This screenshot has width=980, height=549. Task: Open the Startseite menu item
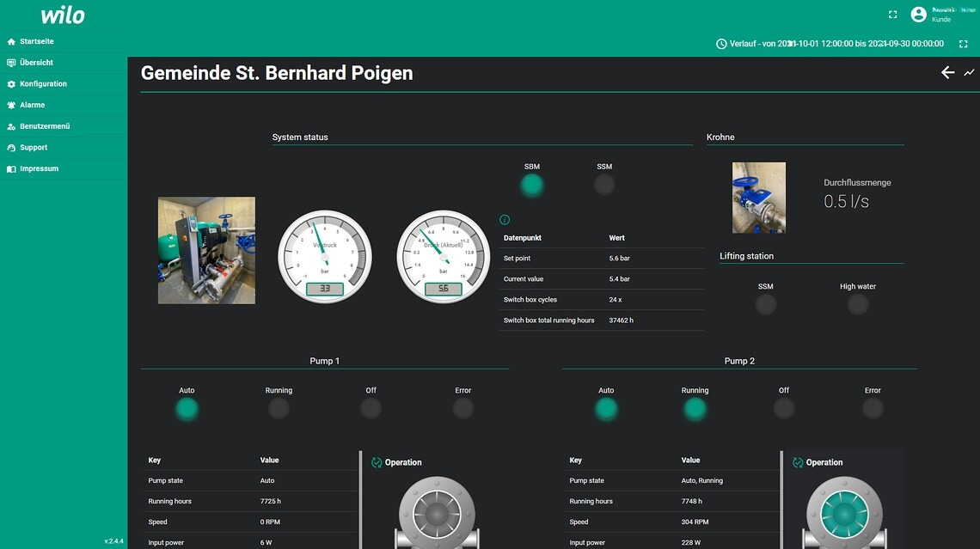[x=37, y=41]
